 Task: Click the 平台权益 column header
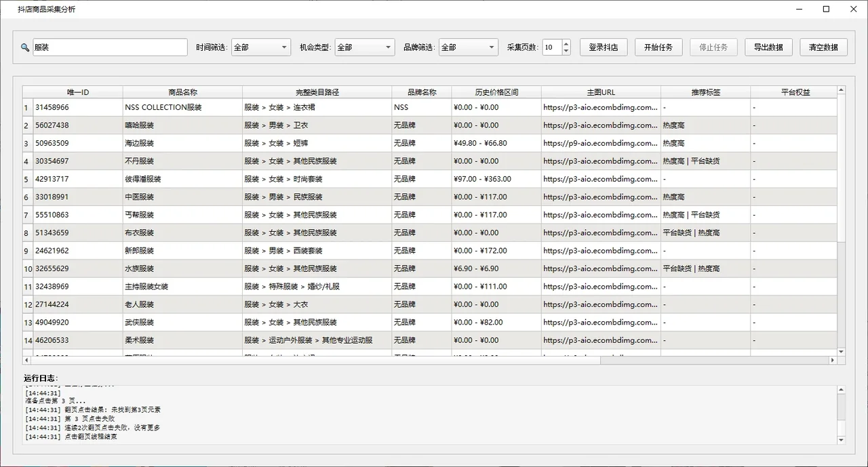point(793,92)
